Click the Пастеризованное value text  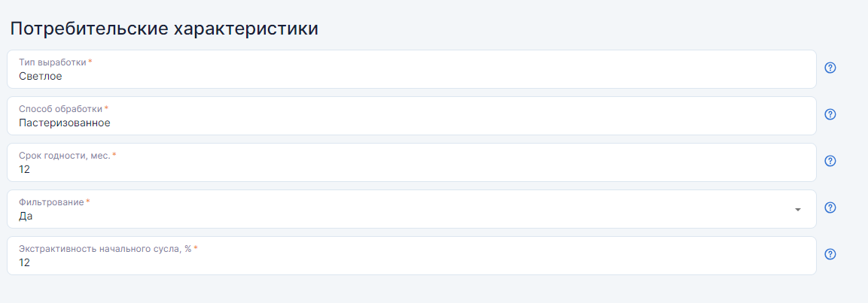pos(65,123)
